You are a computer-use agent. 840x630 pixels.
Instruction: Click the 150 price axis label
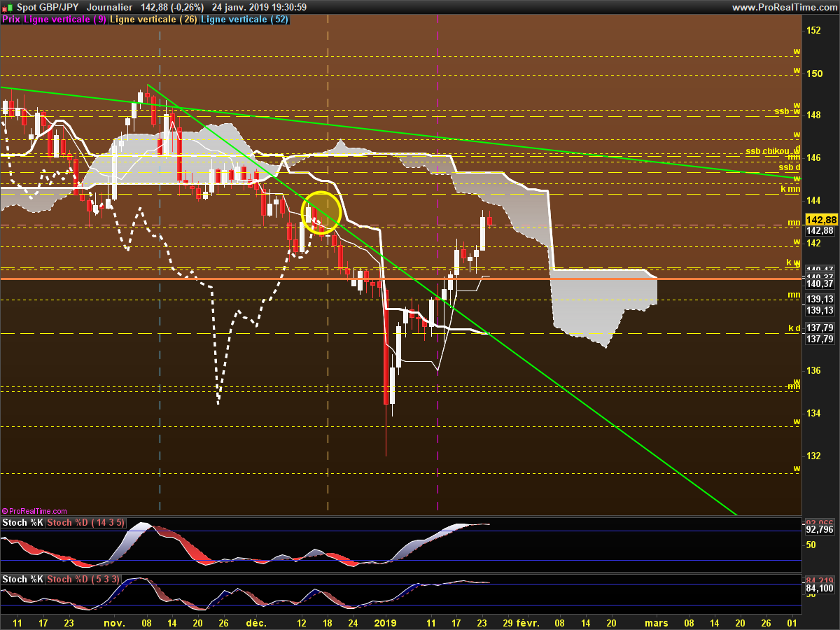[x=814, y=73]
